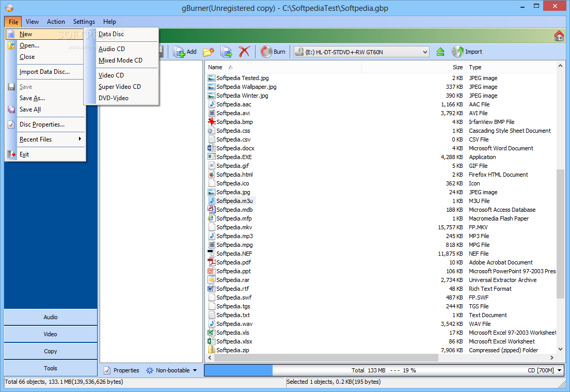Click the New document icon in File menu
The width and height of the screenshot is (570, 392).
[x=11, y=34]
